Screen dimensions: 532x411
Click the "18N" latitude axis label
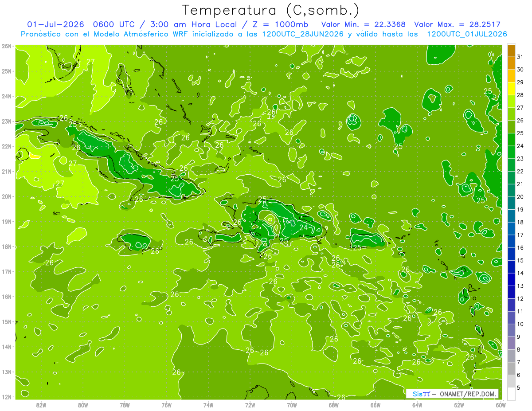point(7,247)
